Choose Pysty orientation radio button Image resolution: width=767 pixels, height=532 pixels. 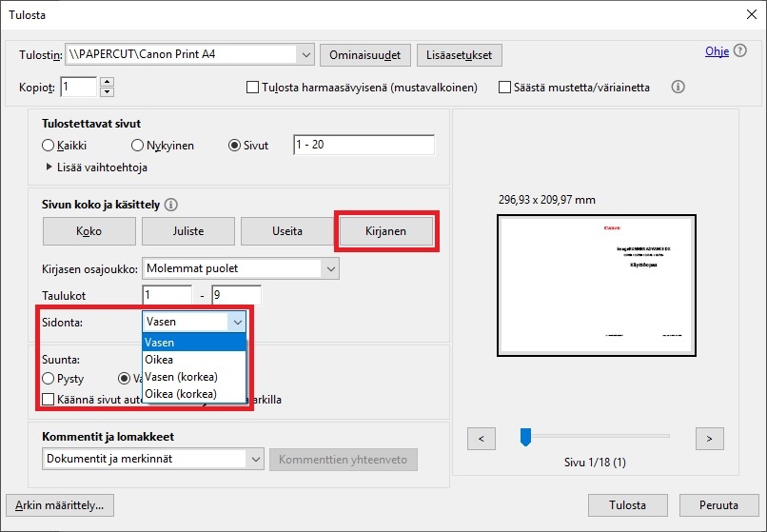(x=48, y=379)
